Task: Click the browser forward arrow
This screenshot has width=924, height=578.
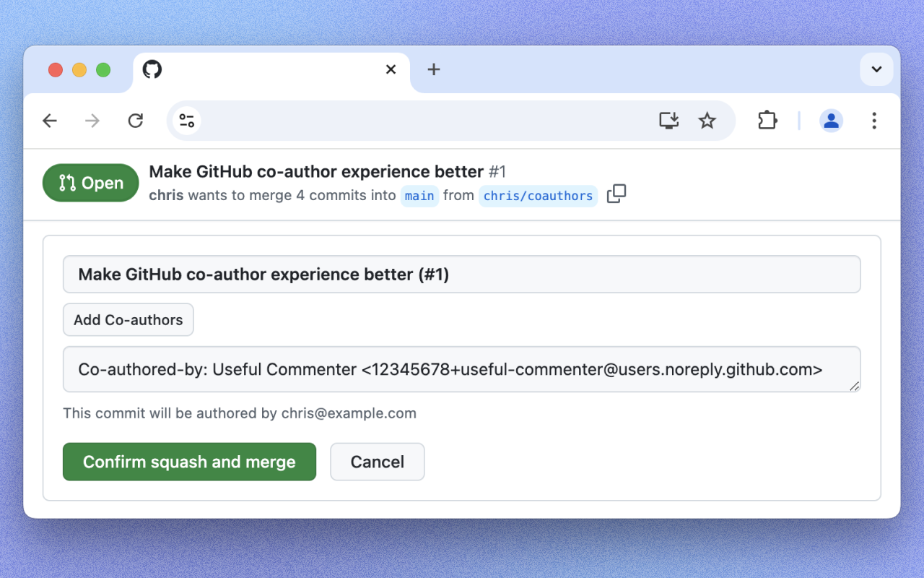Action: (92, 121)
